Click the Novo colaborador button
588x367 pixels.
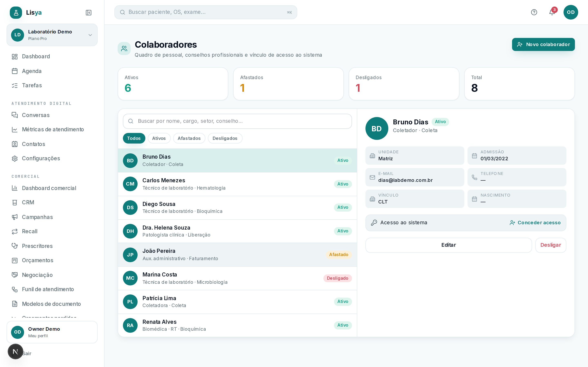click(543, 44)
